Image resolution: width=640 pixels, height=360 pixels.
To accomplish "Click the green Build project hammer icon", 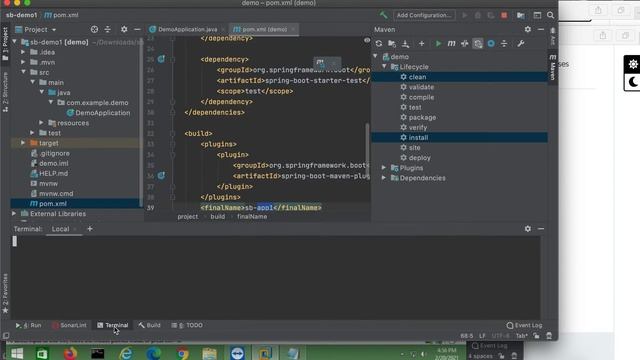I will click(x=383, y=15).
